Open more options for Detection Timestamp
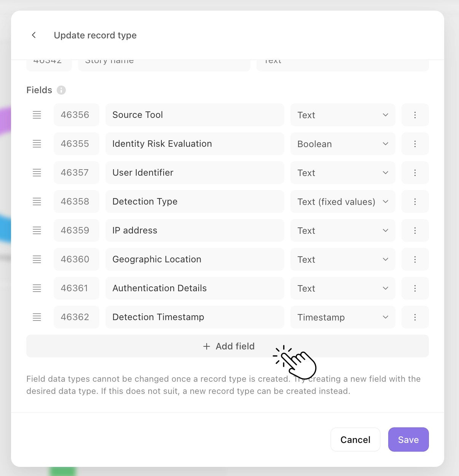This screenshot has width=459, height=476. [x=415, y=317]
